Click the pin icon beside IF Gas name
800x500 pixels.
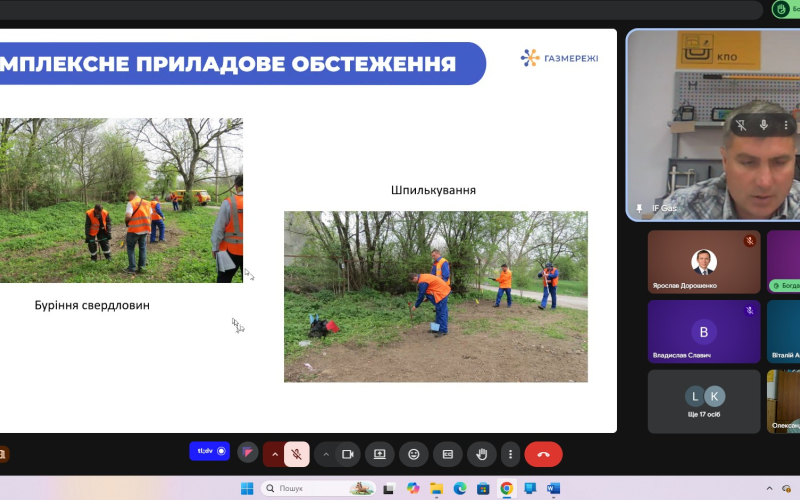coord(639,208)
